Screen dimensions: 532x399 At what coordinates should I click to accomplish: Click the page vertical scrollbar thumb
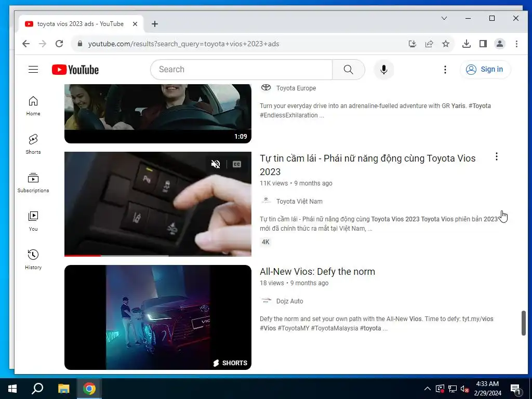[x=524, y=323]
